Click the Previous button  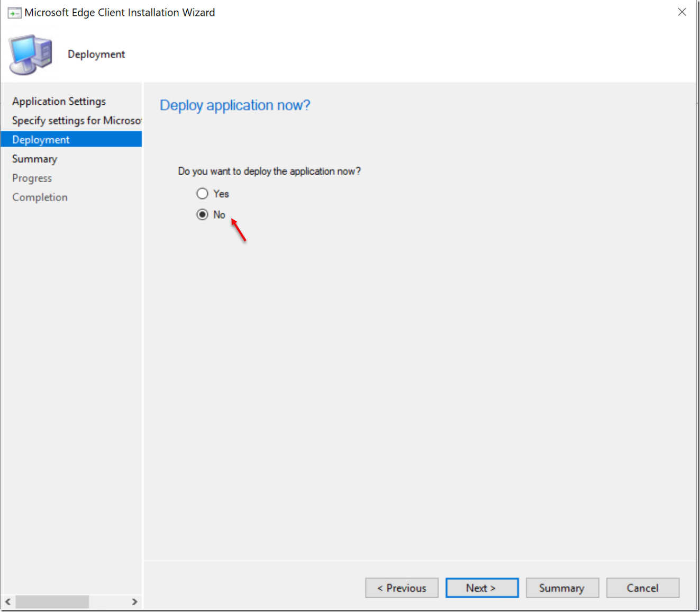tap(402, 588)
